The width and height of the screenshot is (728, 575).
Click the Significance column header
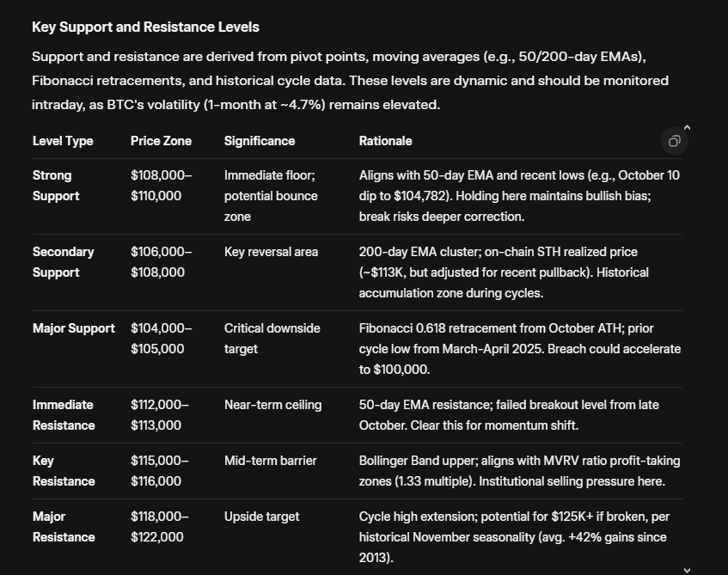tap(260, 141)
